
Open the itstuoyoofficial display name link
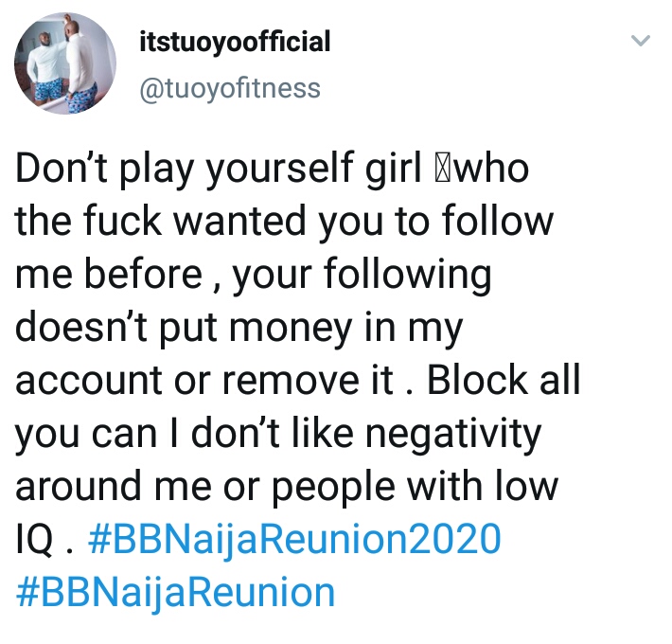click(234, 42)
